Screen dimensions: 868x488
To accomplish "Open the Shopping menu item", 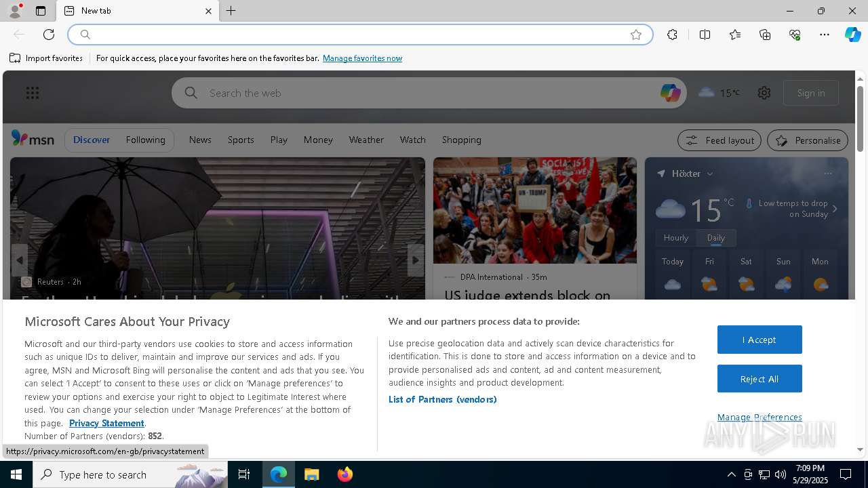I will [x=461, y=140].
